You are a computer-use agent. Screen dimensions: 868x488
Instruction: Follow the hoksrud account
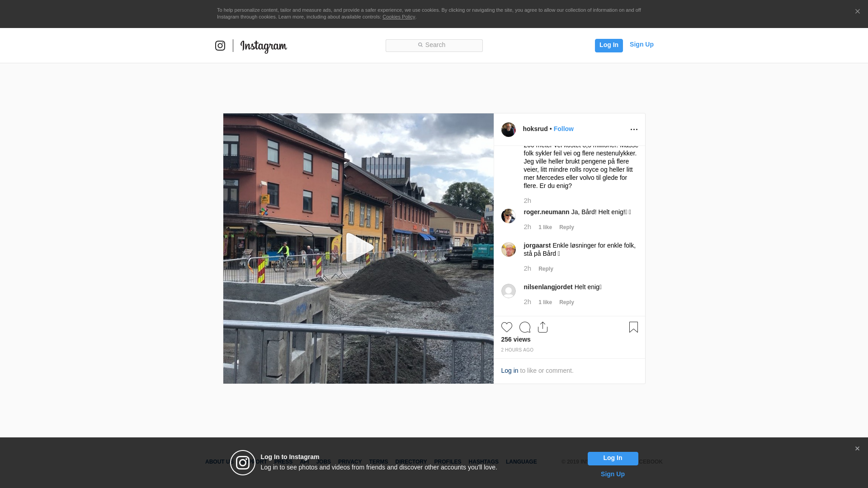click(x=564, y=129)
